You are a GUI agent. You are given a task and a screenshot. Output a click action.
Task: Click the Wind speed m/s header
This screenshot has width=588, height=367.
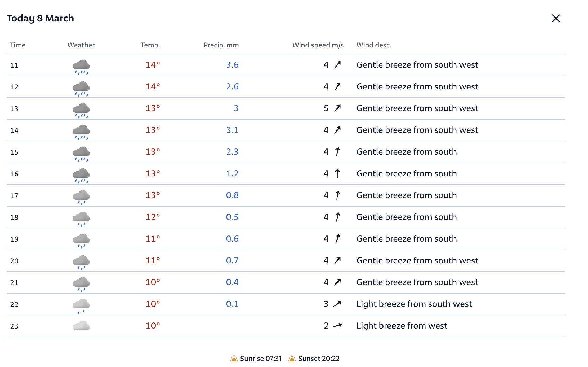click(318, 45)
